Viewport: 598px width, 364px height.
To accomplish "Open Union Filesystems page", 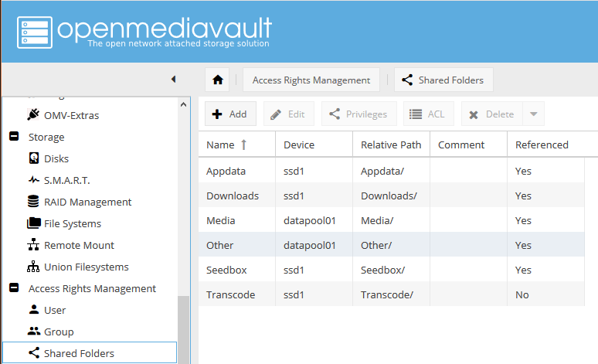I will (x=86, y=267).
